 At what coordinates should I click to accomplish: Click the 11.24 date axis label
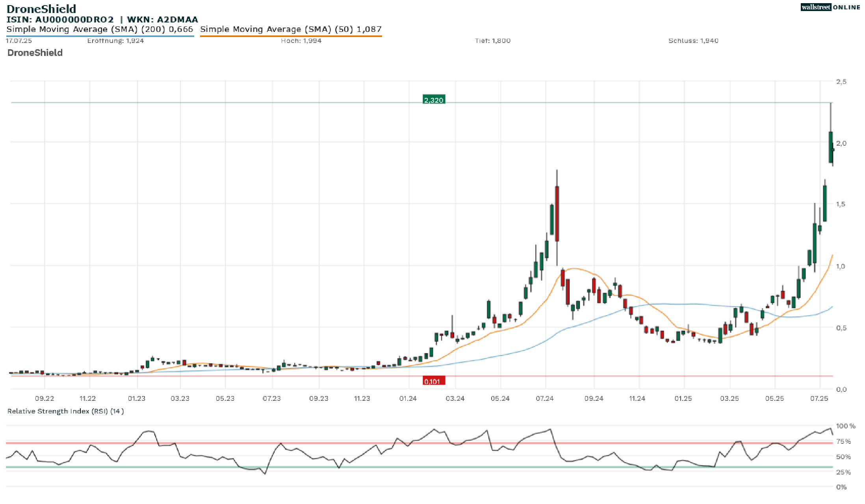coord(637,398)
